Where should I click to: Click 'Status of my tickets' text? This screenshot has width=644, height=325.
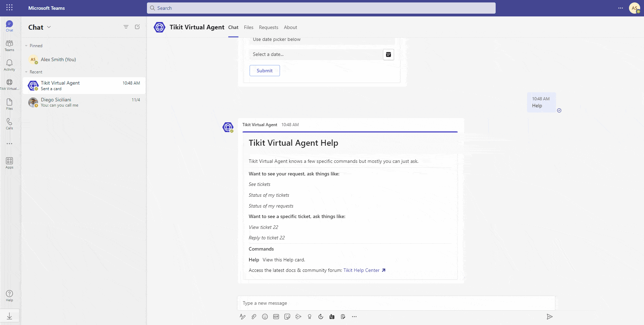point(269,195)
